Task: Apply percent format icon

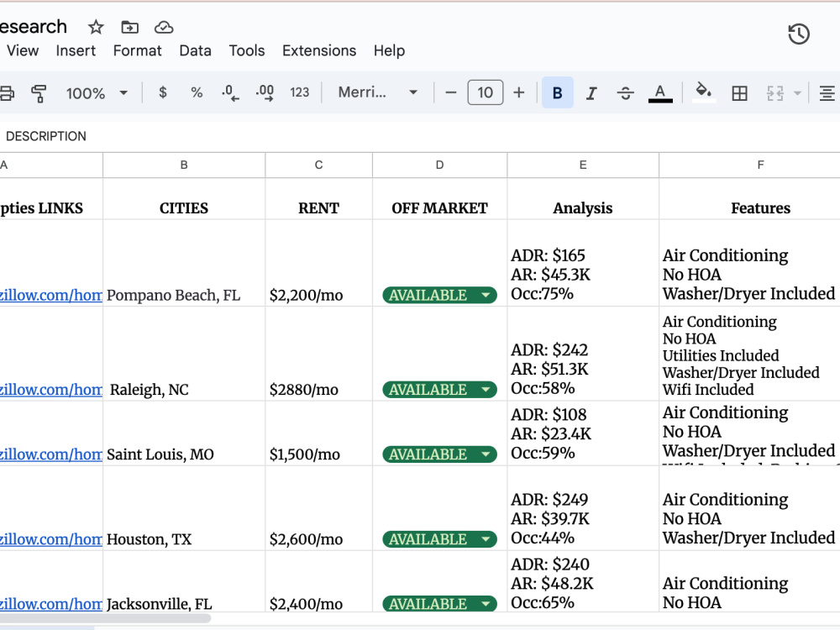Action: 197,92
